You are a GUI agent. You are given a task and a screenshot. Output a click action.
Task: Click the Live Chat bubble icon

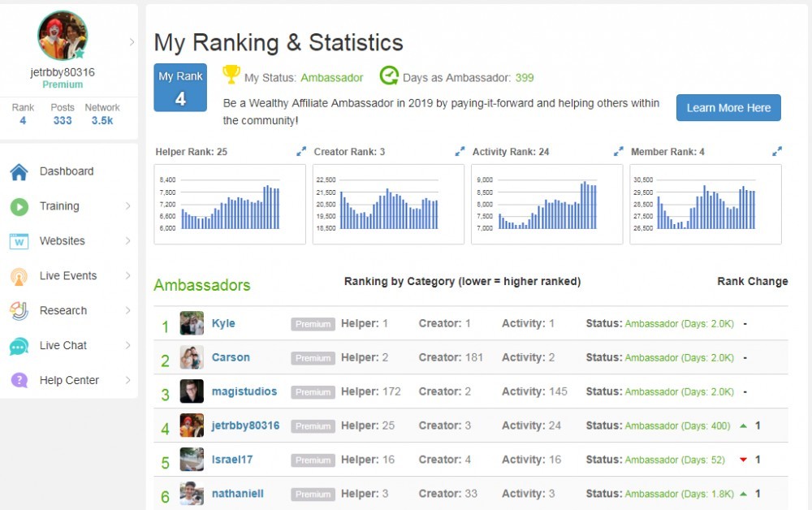[x=19, y=346]
